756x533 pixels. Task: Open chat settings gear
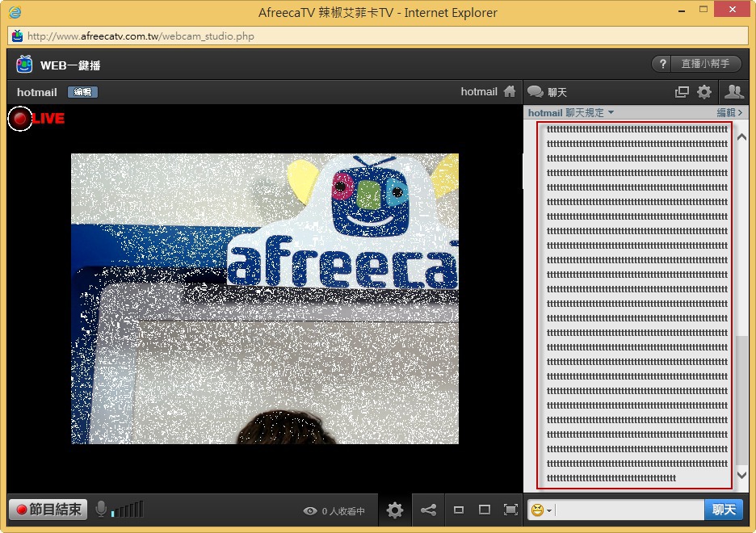tap(704, 92)
